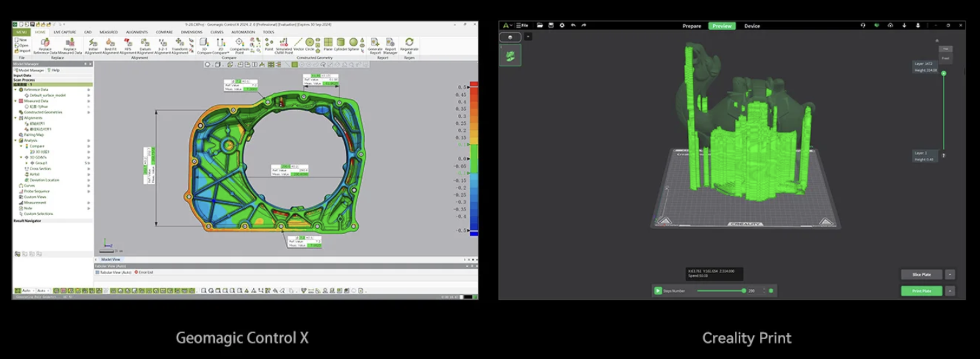Screen dimensions: 980x359
Task: Switch to the COMPARE ribbon tab
Action: (x=164, y=32)
